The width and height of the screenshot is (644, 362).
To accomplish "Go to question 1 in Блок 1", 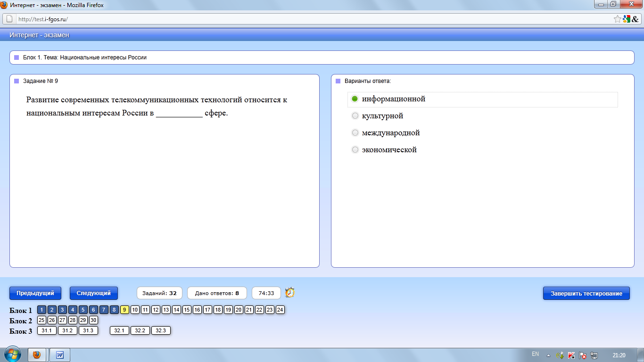I will pos(41,310).
